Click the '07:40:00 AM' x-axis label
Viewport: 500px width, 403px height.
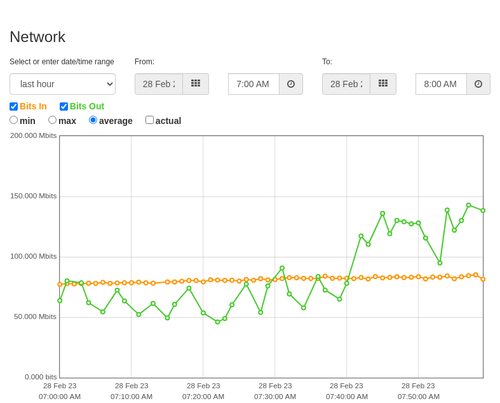point(347,397)
